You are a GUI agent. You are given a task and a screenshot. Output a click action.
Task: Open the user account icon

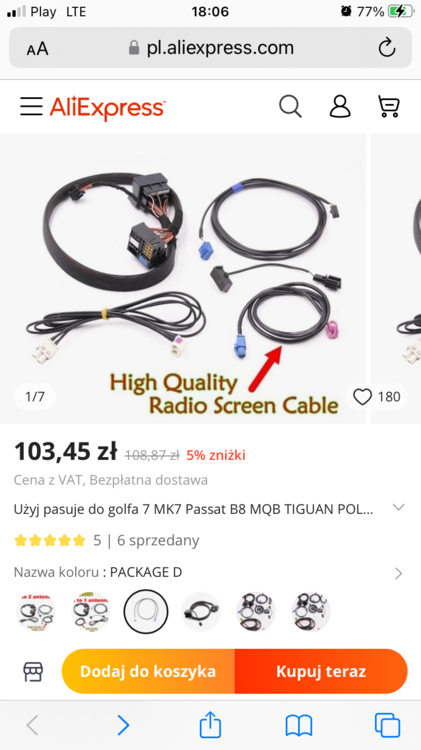click(340, 106)
